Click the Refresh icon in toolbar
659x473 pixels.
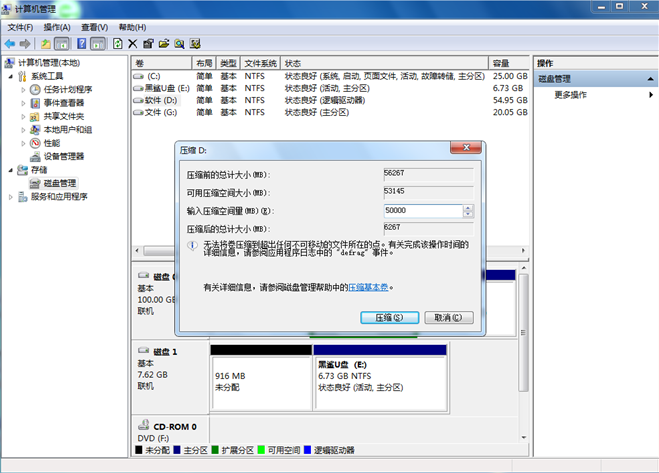pos(118,44)
